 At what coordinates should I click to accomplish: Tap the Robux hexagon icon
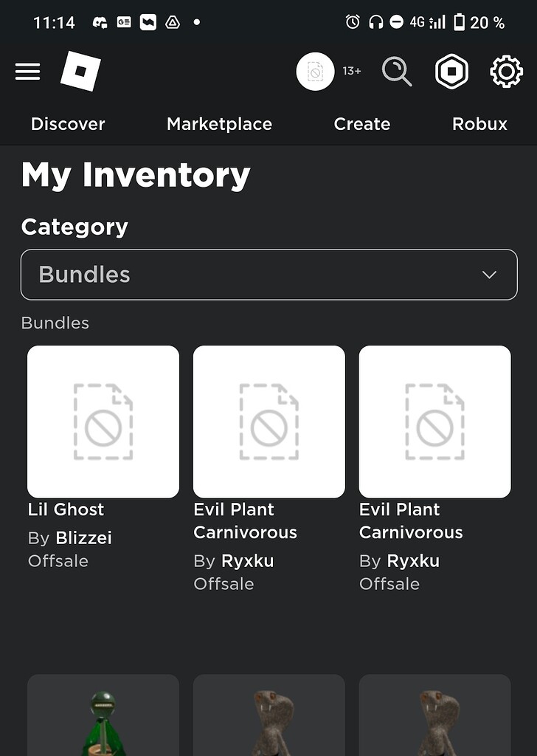pos(451,72)
